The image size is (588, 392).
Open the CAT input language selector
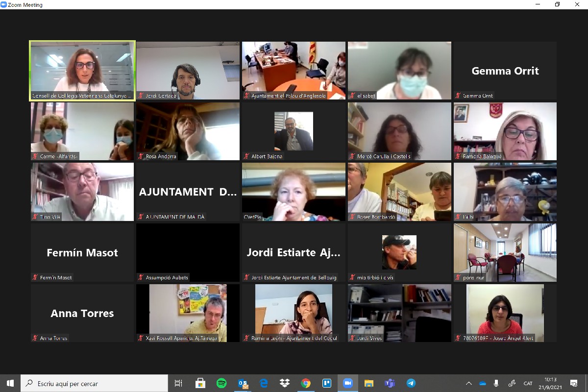click(528, 383)
